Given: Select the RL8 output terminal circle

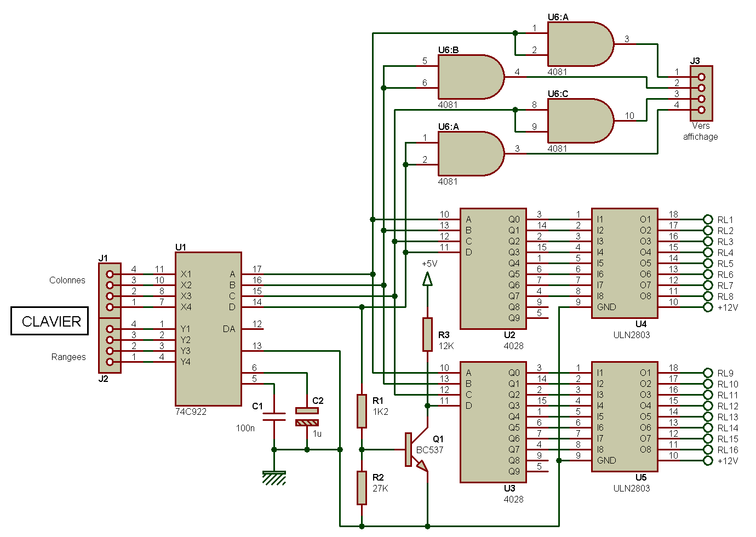Looking at the screenshot, I should click(708, 296).
